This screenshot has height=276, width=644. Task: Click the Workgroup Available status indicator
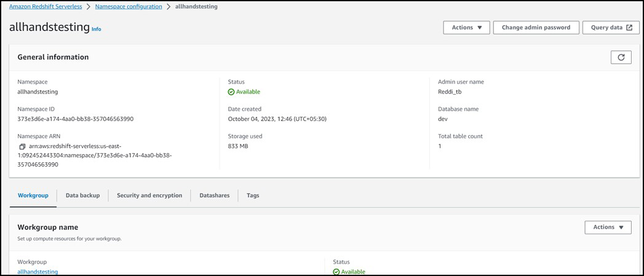[x=349, y=272]
